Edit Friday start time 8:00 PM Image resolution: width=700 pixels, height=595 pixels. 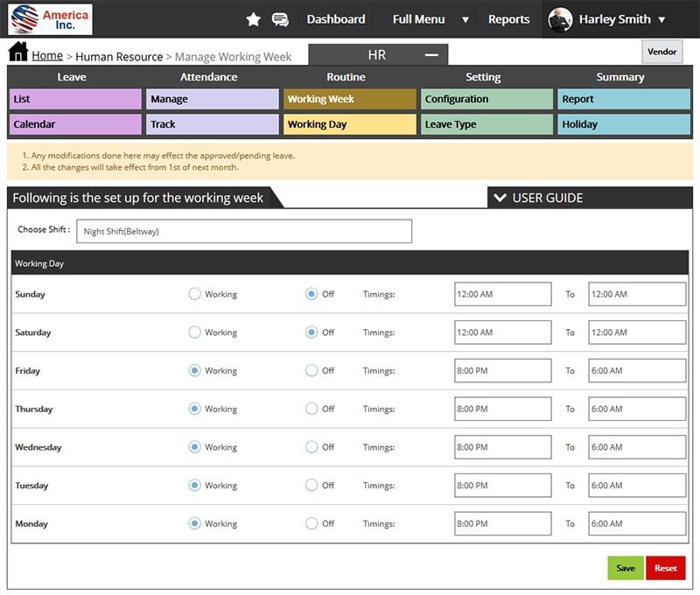click(x=502, y=370)
